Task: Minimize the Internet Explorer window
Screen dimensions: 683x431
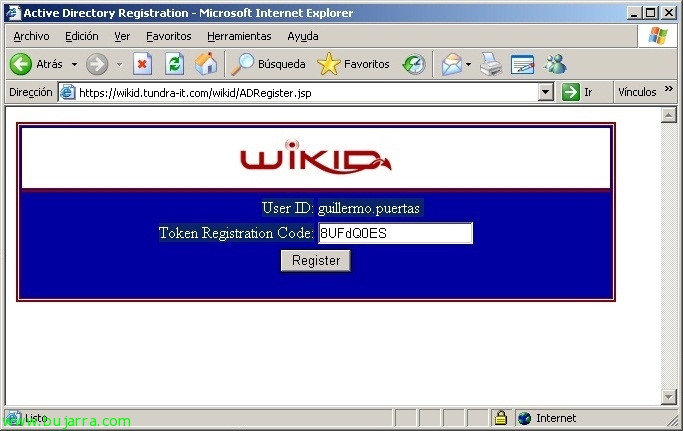Action: [x=634, y=13]
